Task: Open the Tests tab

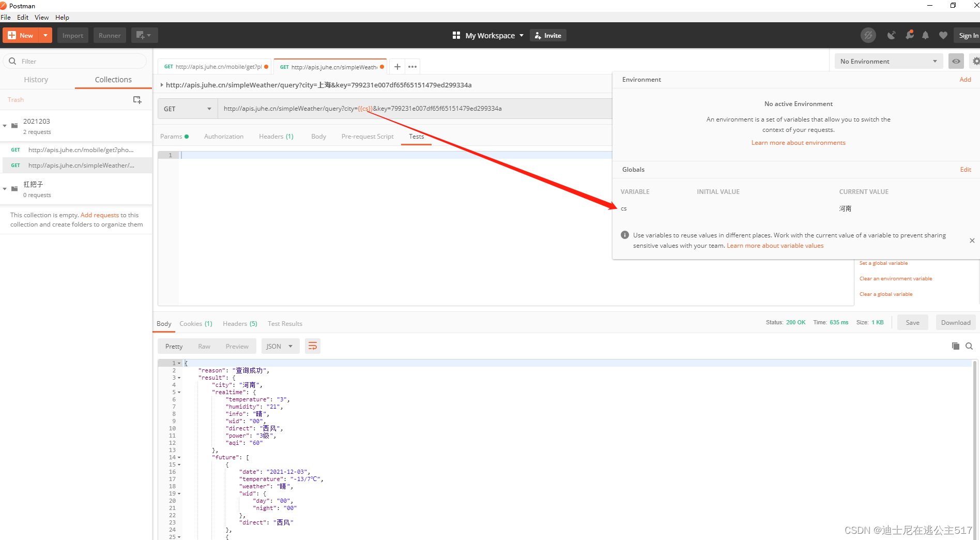Action: coord(416,137)
